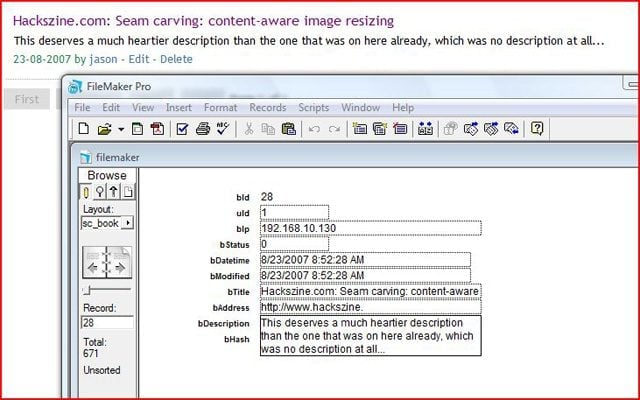The image size is (640, 400).
Task: Create a new database with New icon
Action: [x=84, y=129]
